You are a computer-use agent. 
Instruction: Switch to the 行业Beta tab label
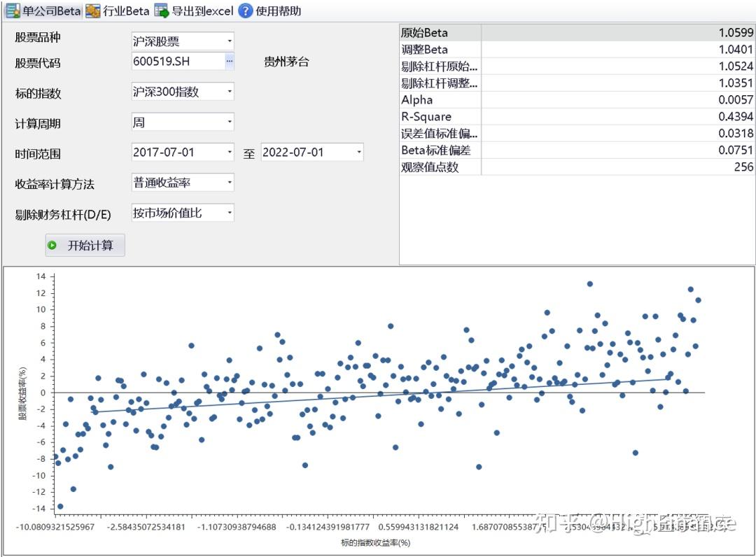[x=126, y=10]
